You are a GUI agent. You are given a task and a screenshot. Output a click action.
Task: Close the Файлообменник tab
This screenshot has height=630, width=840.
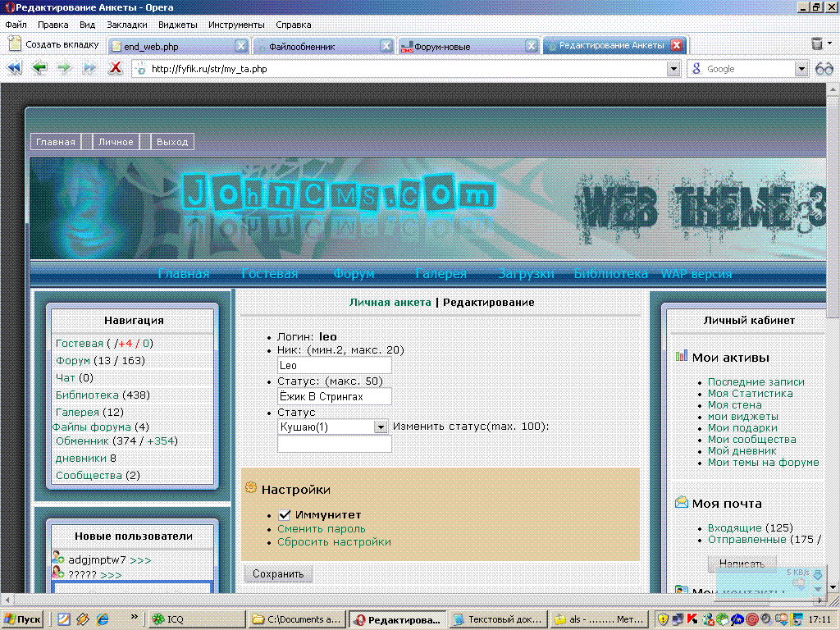[x=386, y=46]
